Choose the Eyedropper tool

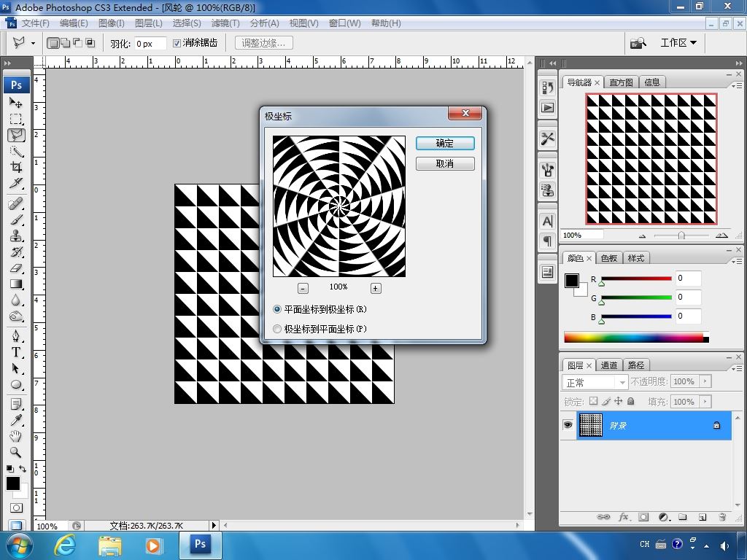(x=16, y=419)
